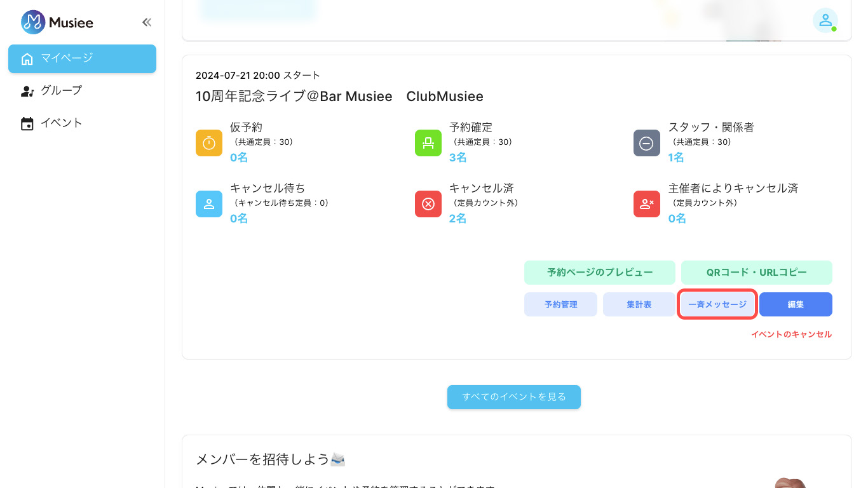Click the gray icon beside スタッフ・関係者
This screenshot has width=868, height=488.
[x=646, y=143]
